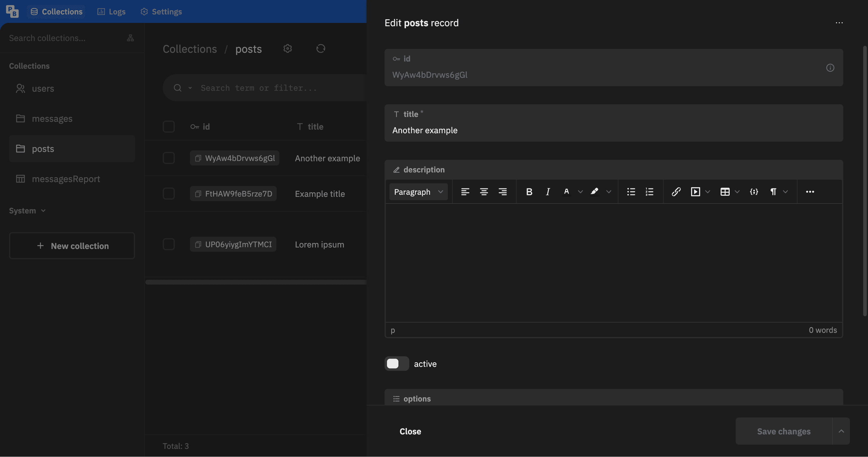Screen dimensions: 868x457
Task: Click the record panel vertical scrollbar
Action: point(865,181)
